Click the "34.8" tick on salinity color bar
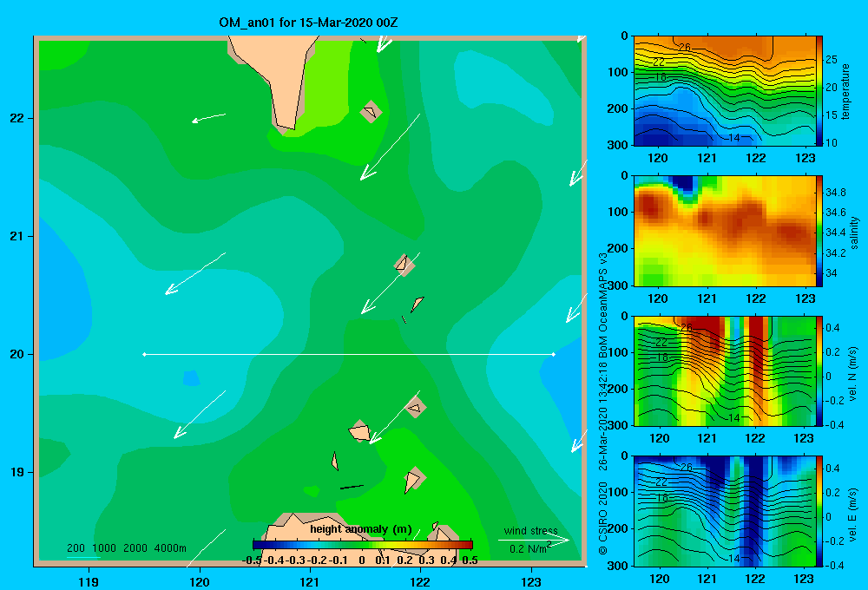The image size is (868, 590). pyautogui.click(x=836, y=193)
